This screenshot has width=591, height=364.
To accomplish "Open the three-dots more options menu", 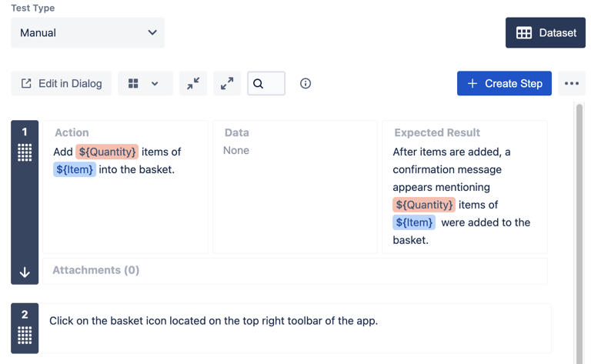I will pos(572,83).
